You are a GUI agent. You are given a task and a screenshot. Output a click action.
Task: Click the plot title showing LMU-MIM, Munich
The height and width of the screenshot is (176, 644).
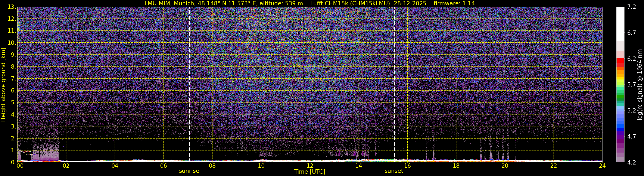click(309, 3)
